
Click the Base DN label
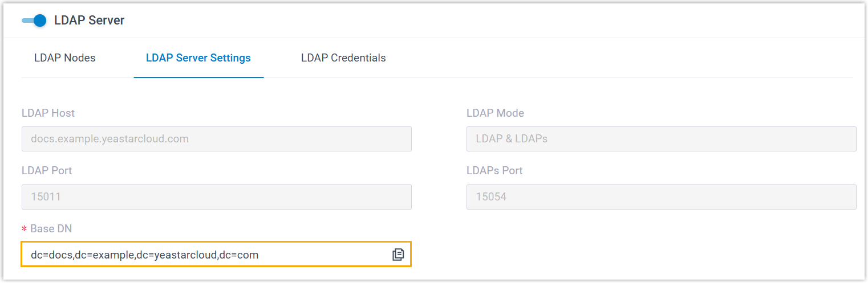pos(51,229)
